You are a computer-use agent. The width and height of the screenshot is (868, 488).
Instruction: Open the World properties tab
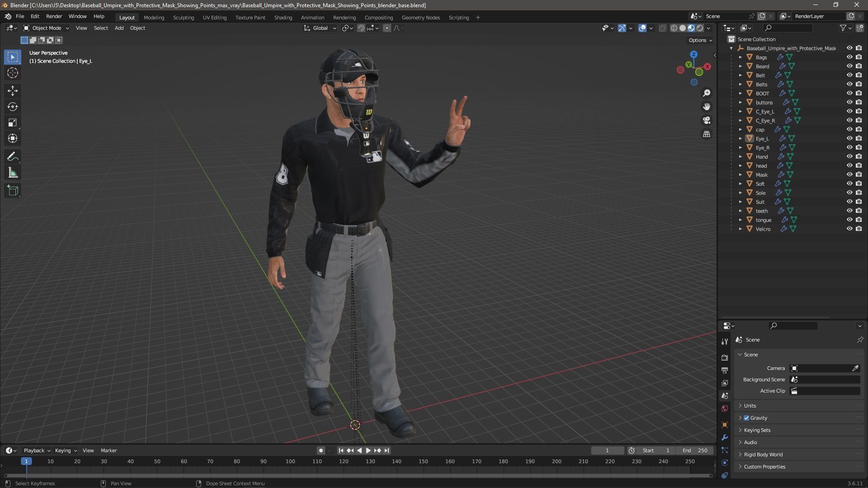tap(725, 408)
